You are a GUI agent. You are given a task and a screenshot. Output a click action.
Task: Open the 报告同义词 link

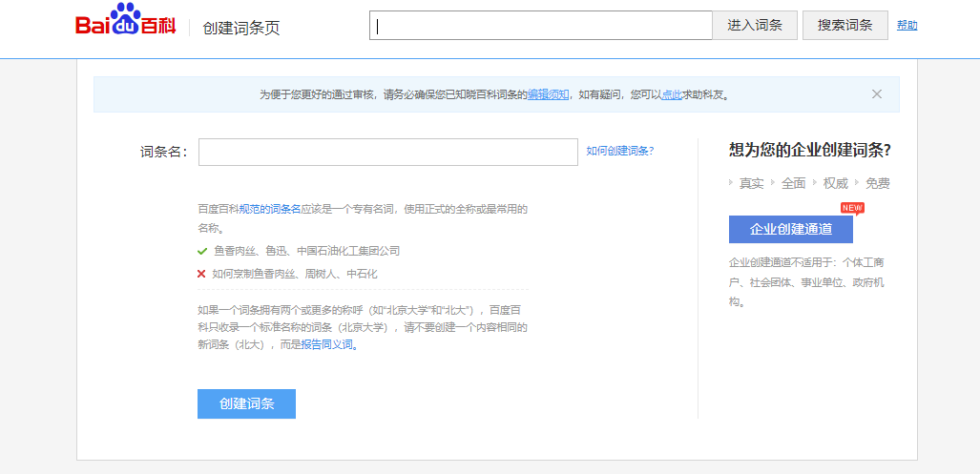click(329, 344)
